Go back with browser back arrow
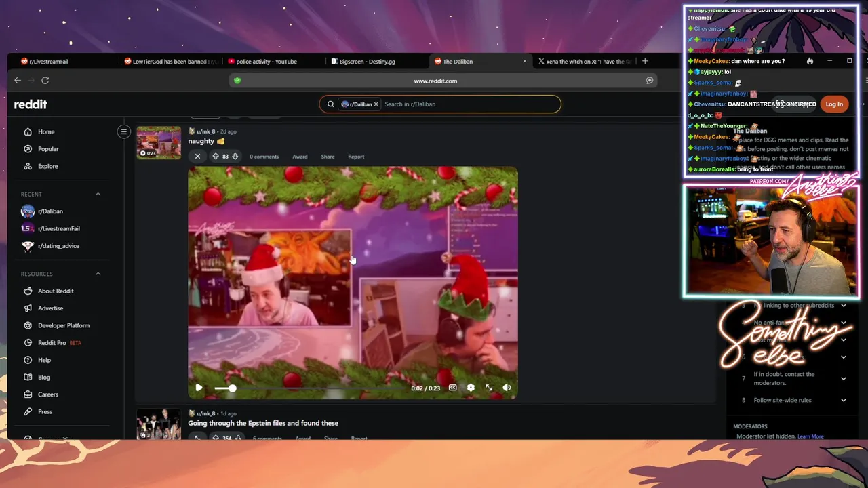 click(18, 80)
